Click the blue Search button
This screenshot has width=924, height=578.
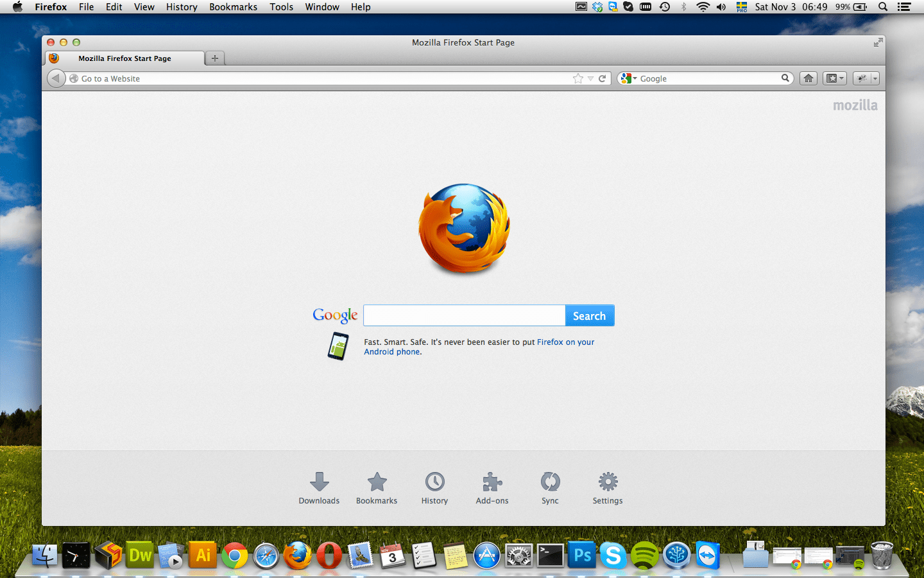click(589, 315)
